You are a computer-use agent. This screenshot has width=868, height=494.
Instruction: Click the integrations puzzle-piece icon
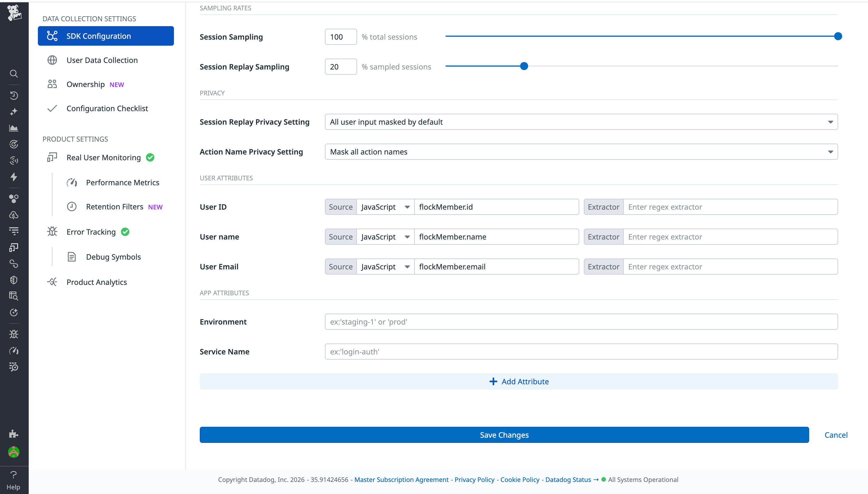point(13,433)
